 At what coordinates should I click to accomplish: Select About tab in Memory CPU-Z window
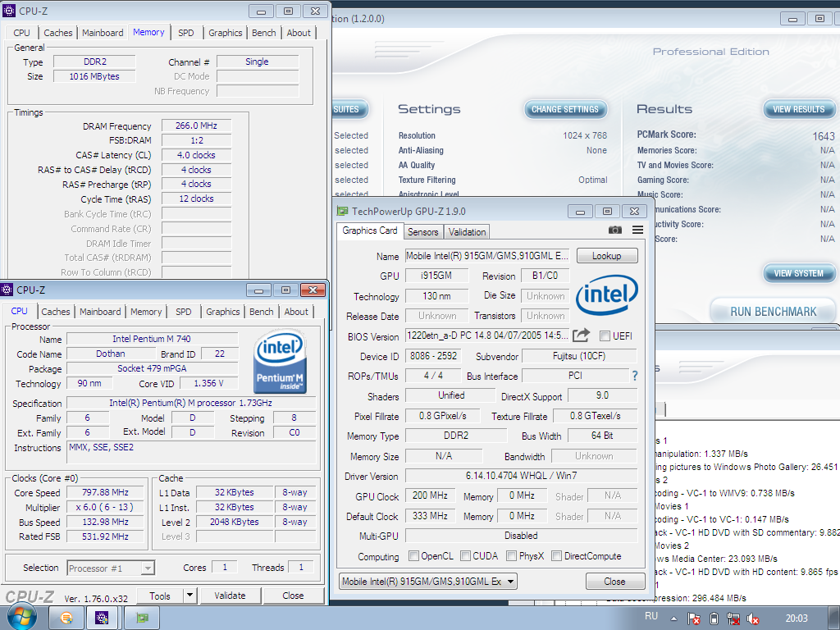point(299,33)
